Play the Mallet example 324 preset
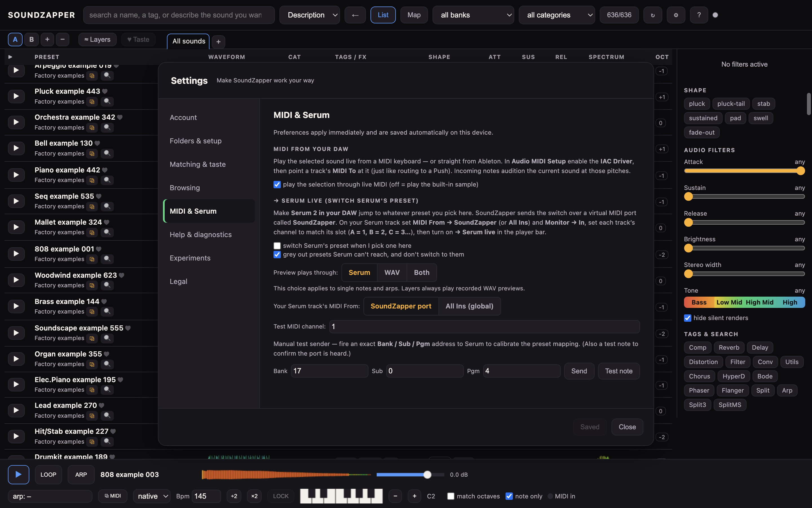Image resolution: width=812 pixels, height=508 pixels. point(16,227)
